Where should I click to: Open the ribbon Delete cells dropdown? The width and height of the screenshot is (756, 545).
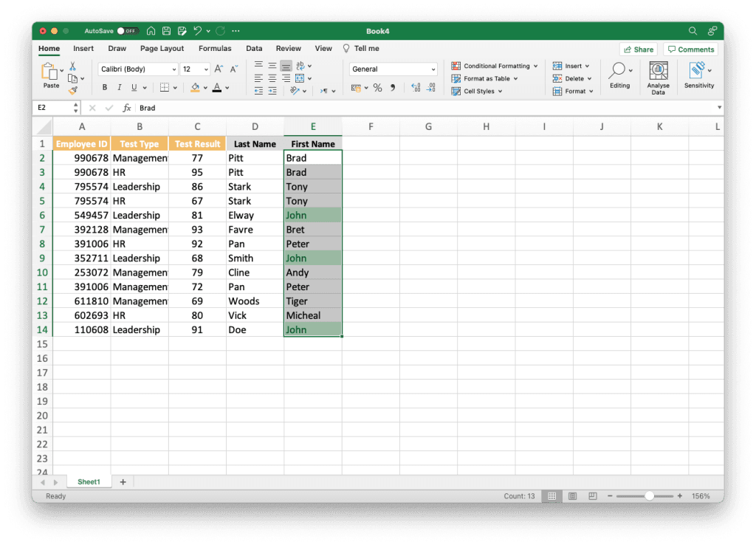click(572, 78)
